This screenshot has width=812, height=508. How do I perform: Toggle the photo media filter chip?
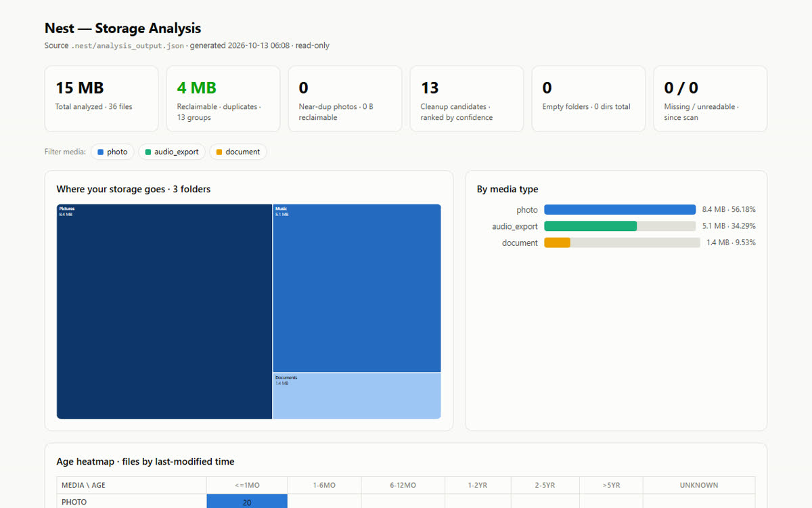[x=112, y=152]
